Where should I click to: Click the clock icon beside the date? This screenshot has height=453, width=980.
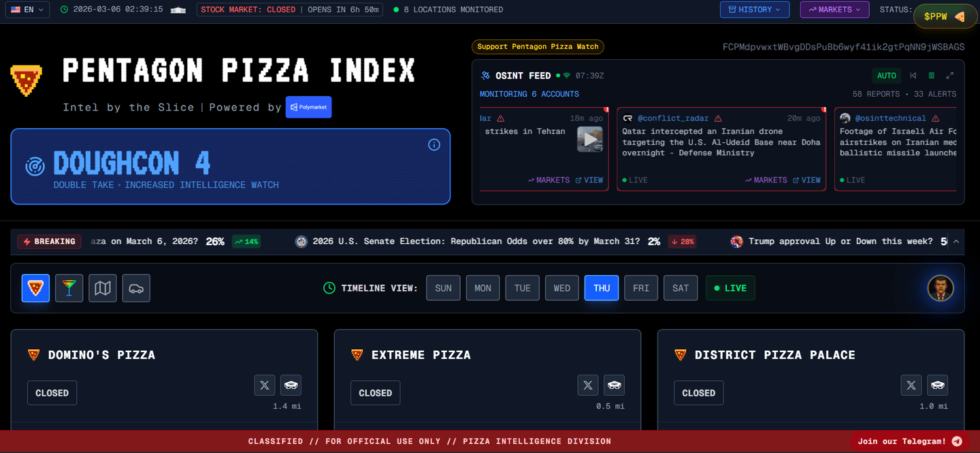pyautogui.click(x=64, y=10)
